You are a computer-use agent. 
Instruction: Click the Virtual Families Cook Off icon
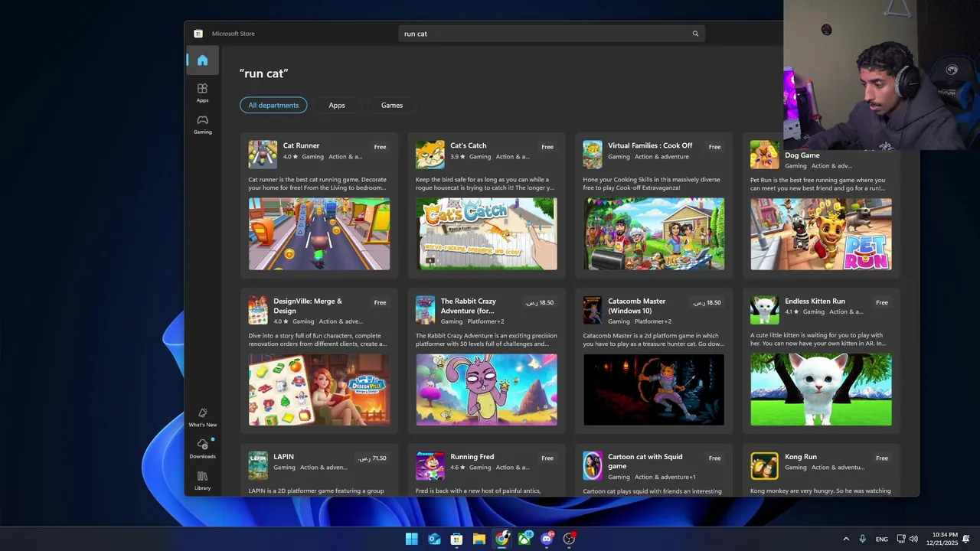pos(593,154)
